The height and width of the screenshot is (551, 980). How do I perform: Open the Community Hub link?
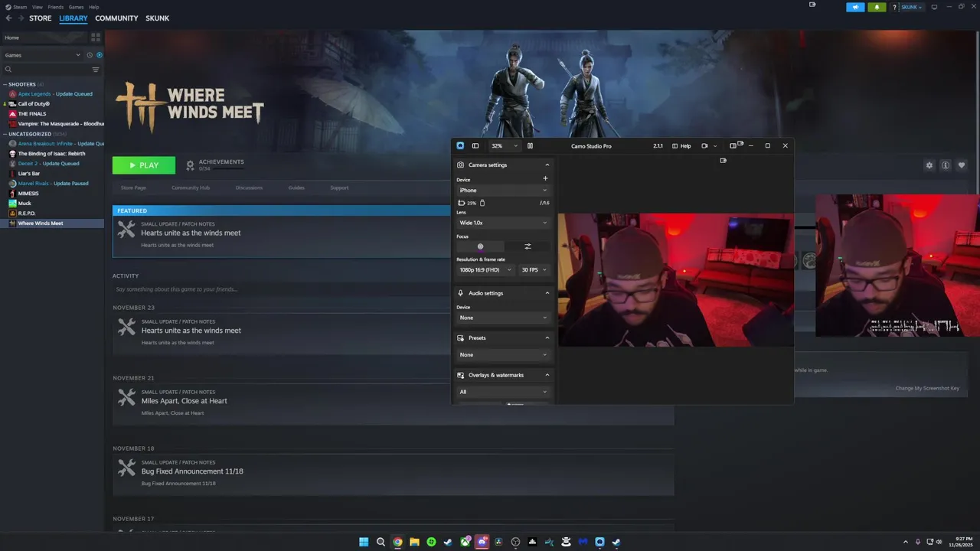click(x=191, y=187)
